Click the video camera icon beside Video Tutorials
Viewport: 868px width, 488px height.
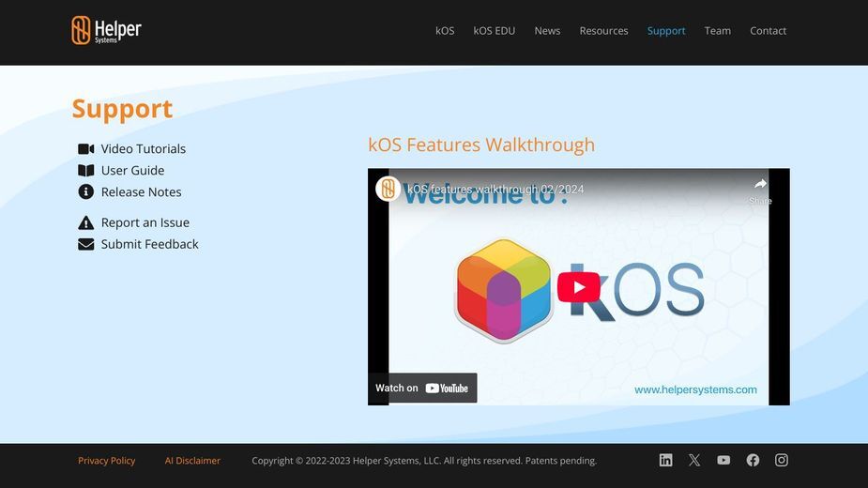[x=85, y=148]
